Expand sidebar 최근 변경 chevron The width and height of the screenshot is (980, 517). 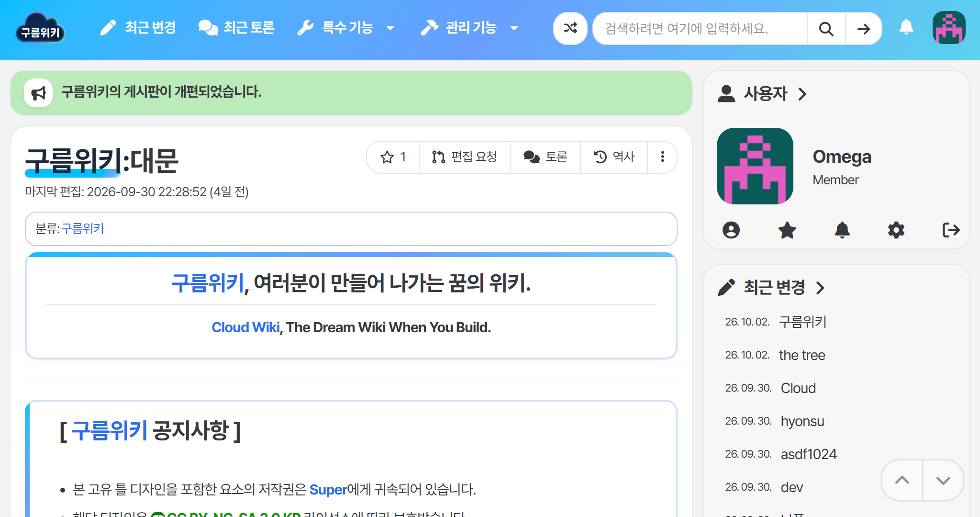point(821,288)
